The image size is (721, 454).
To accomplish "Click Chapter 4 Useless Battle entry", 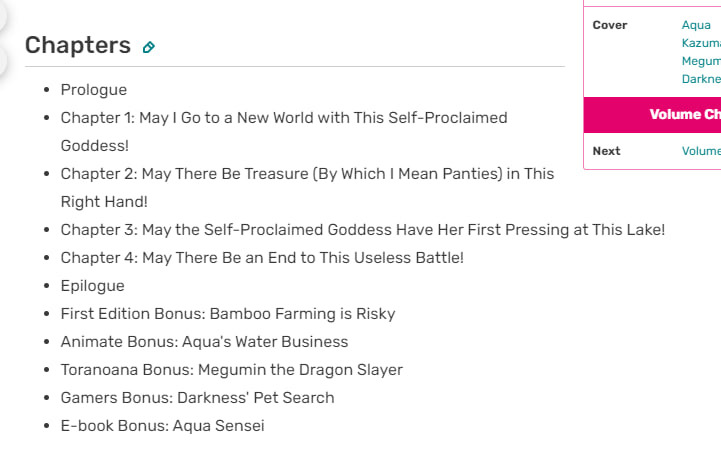I will pos(262,258).
